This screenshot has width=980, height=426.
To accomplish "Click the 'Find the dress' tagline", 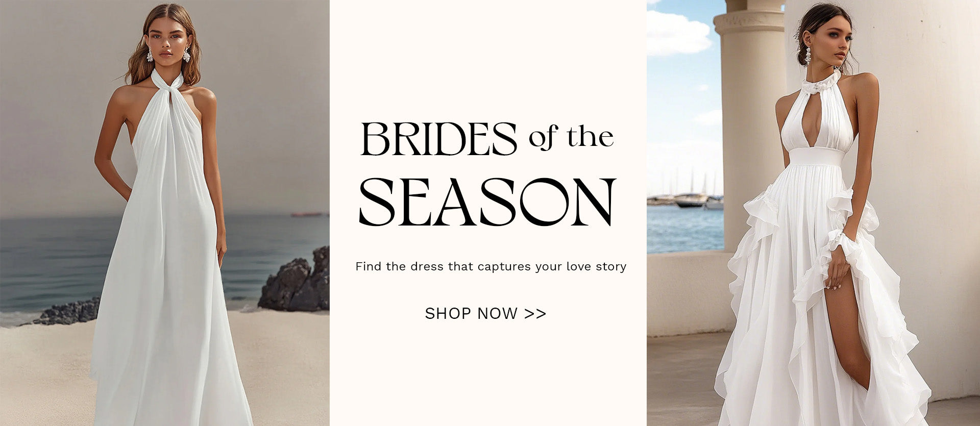I will [x=491, y=266].
